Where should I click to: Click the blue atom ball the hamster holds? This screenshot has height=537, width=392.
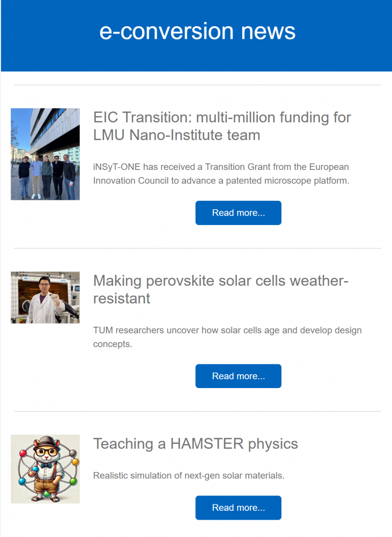35,469
